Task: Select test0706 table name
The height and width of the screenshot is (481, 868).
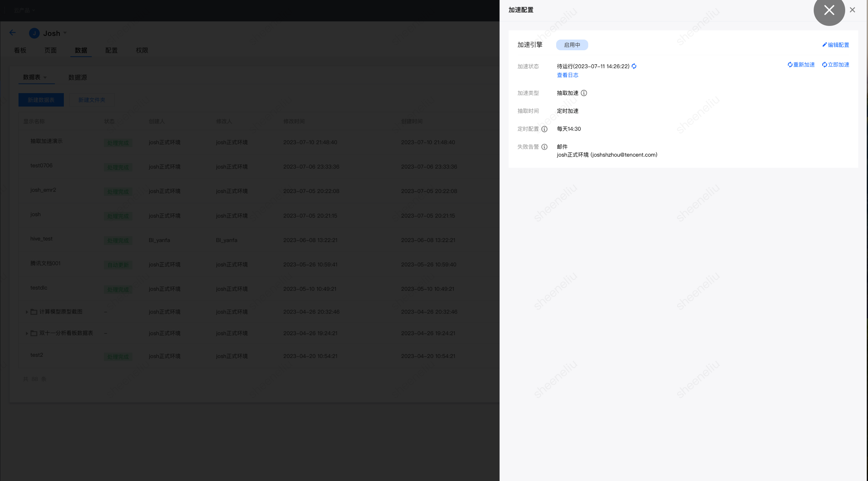Action: click(41, 165)
